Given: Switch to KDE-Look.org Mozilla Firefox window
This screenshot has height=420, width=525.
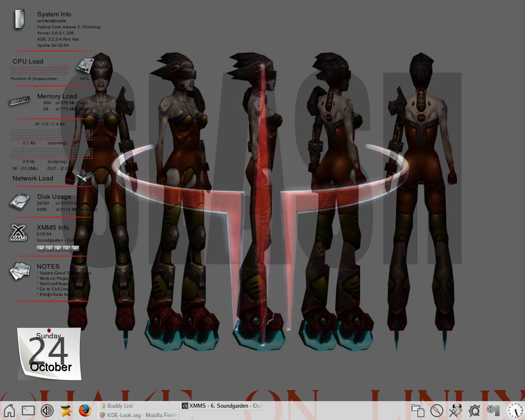Looking at the screenshot, I should point(138,415).
